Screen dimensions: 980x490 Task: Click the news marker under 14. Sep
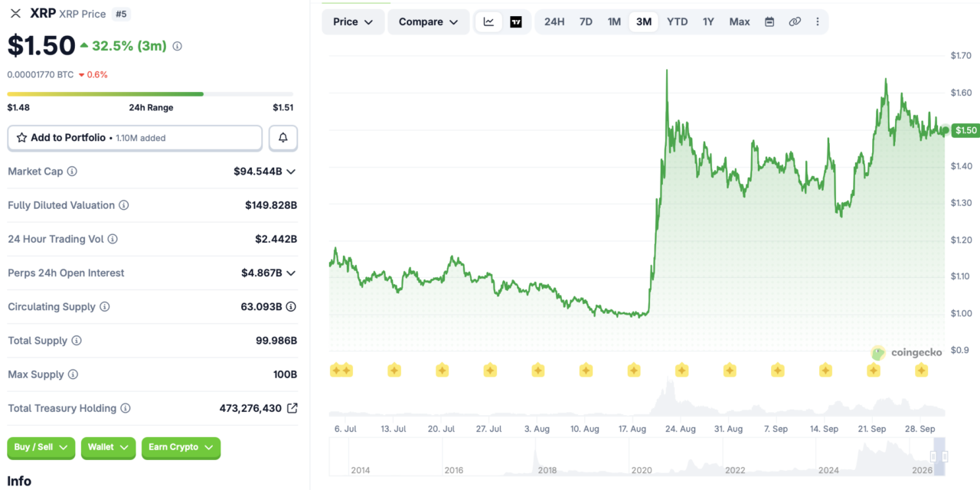pyautogui.click(x=825, y=371)
